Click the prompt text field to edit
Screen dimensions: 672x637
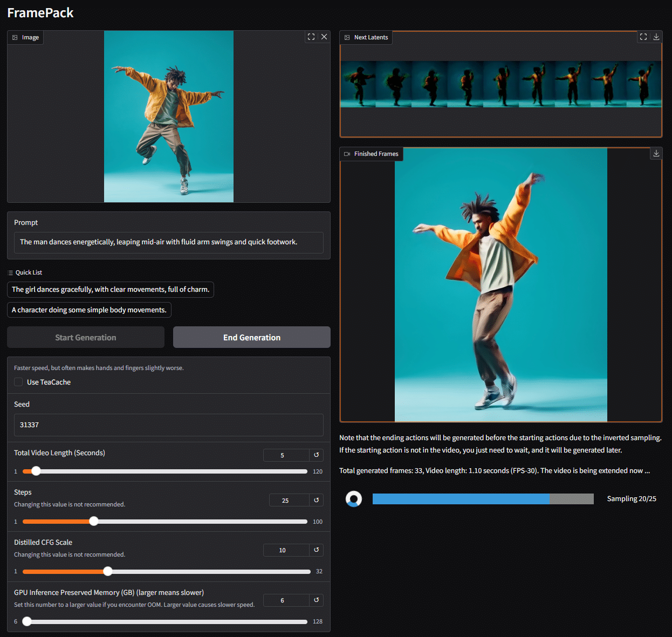tap(169, 242)
